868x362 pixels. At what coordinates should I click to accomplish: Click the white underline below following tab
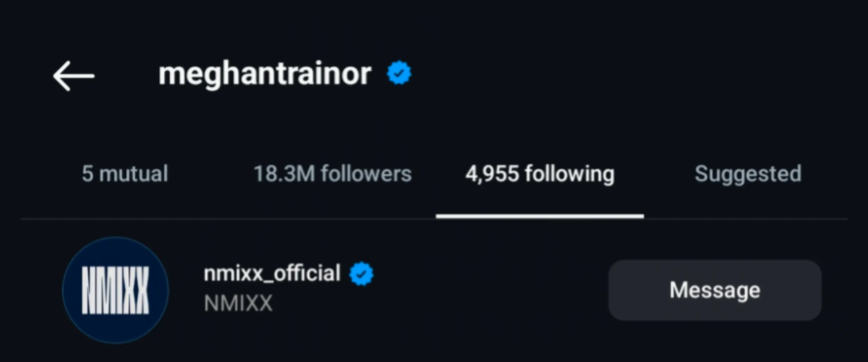pyautogui.click(x=540, y=215)
